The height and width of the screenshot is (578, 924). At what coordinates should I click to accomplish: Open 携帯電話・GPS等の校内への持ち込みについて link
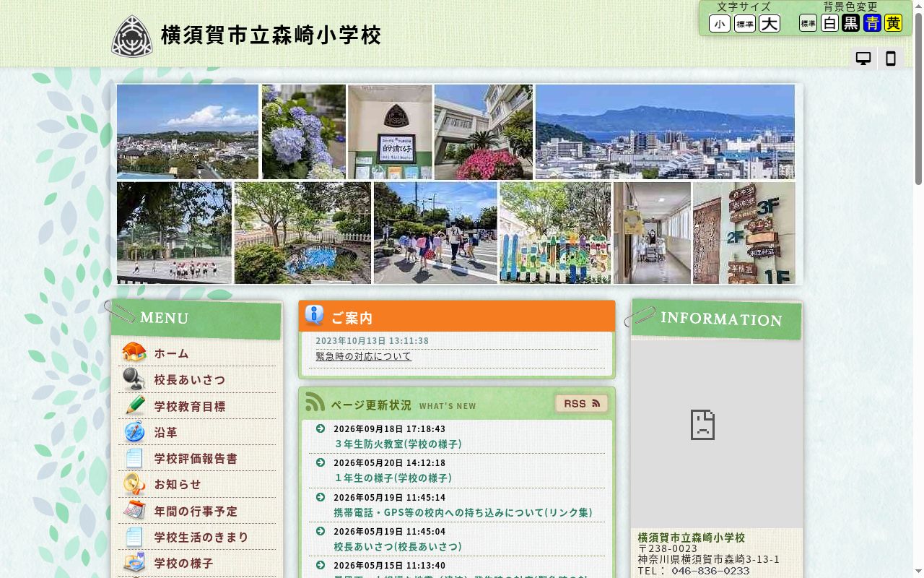463,512
